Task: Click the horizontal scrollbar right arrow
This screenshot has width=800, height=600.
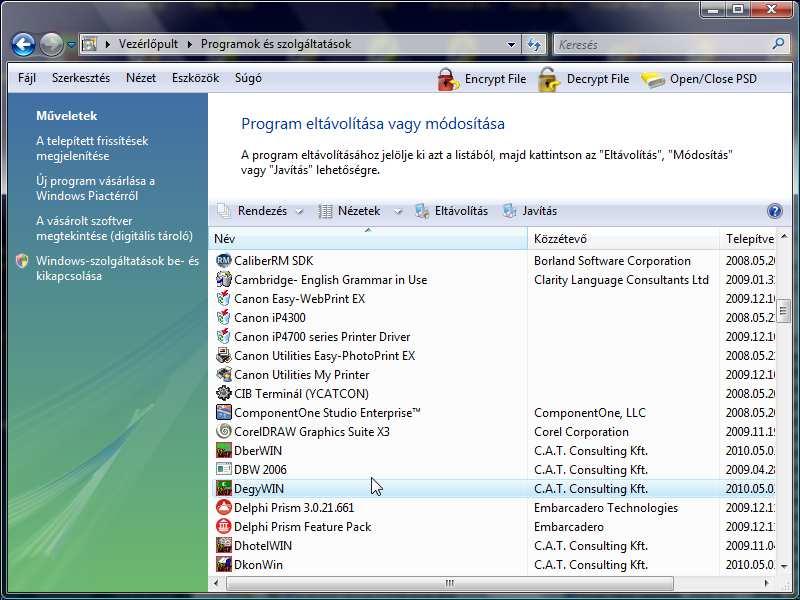Action: tap(766, 583)
